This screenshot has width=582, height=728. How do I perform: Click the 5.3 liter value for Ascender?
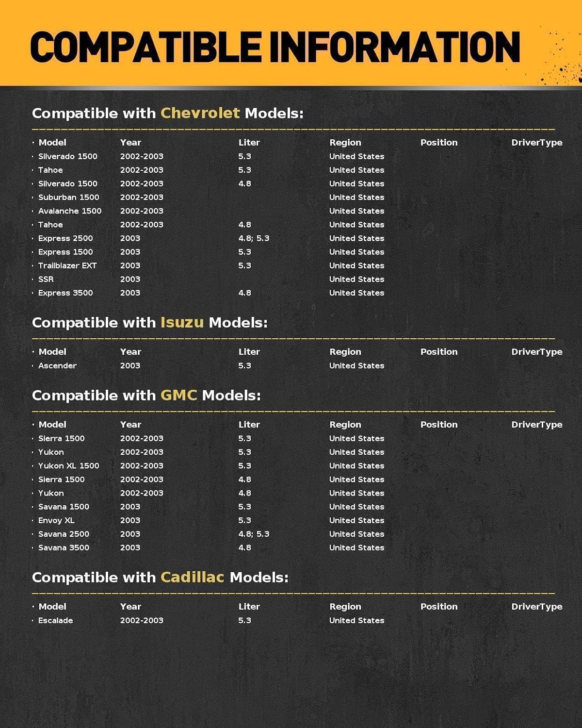[x=244, y=365]
